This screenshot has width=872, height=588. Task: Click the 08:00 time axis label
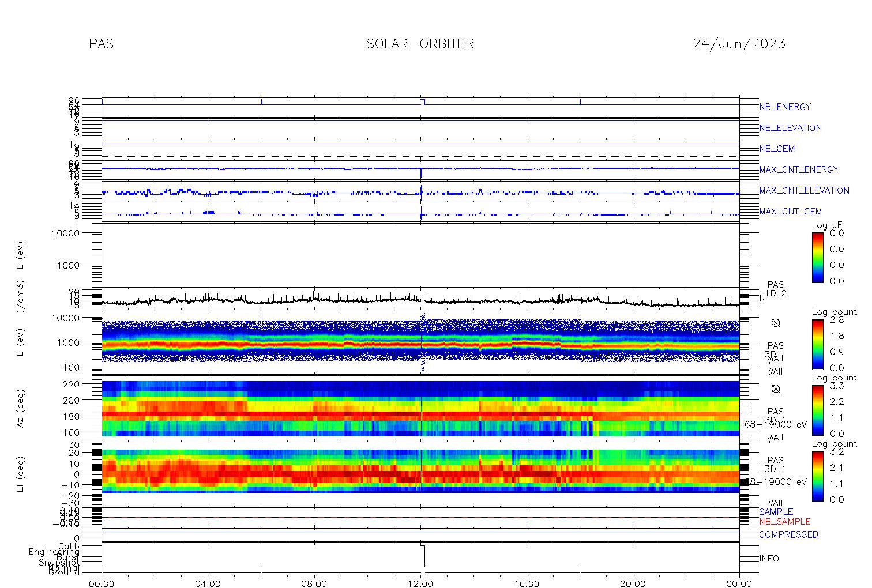[314, 583]
